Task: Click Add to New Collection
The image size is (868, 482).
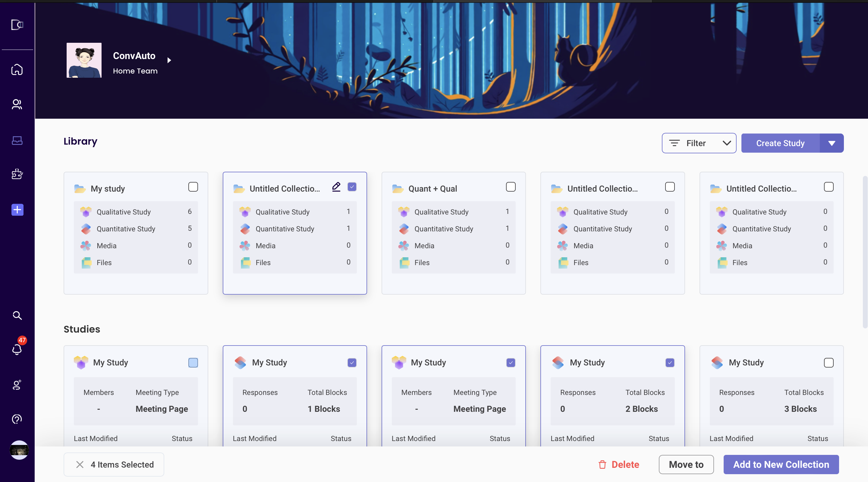Action: point(781,465)
